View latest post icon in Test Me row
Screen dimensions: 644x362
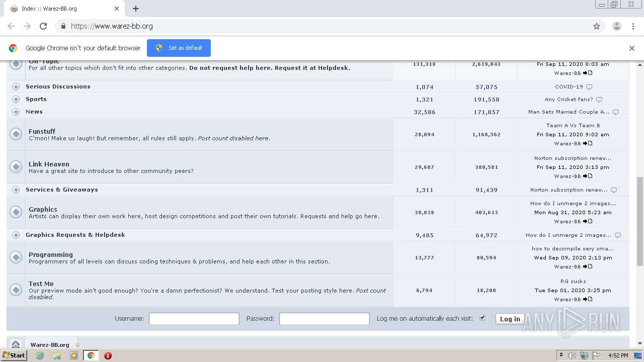tap(588, 299)
